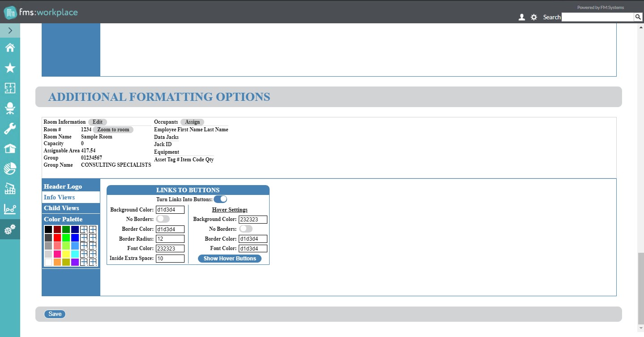
Task: Open the wrench maintenance icon
Action: (10, 129)
